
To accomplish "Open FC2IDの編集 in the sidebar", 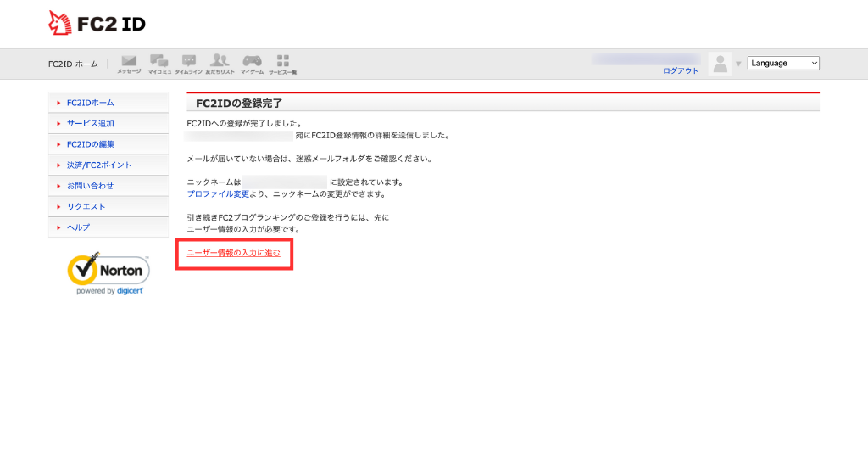I will [x=90, y=144].
